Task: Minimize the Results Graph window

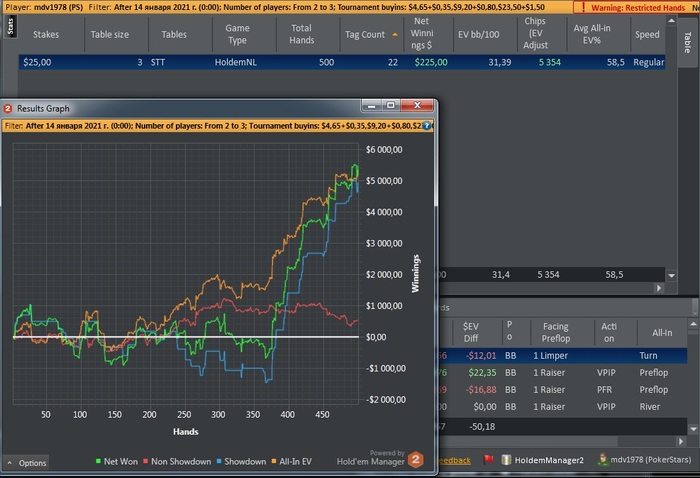Action: (371, 105)
